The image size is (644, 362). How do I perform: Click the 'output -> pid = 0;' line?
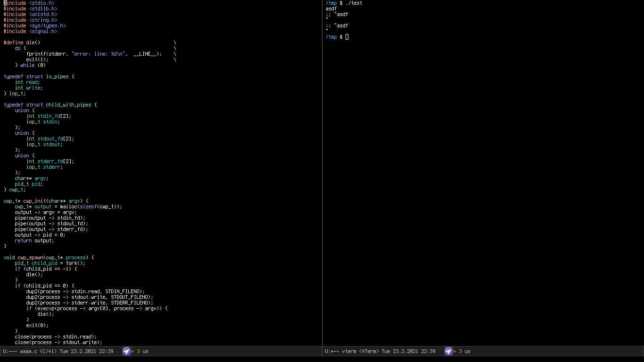40,235
